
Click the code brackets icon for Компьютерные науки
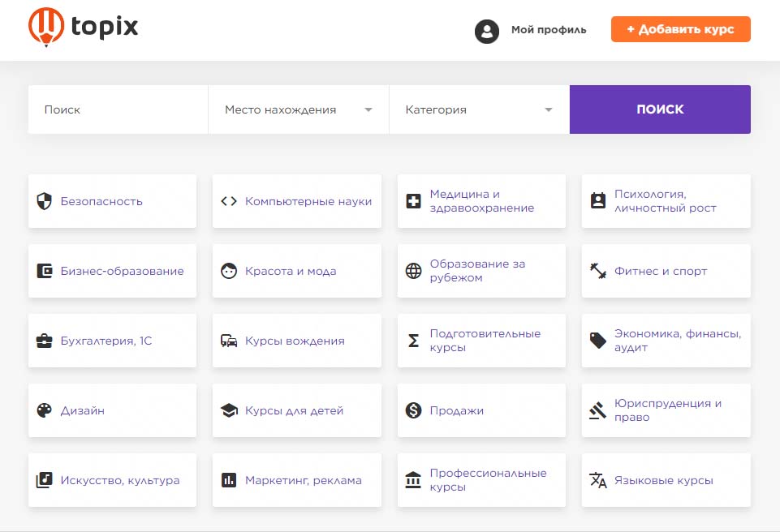[229, 201]
